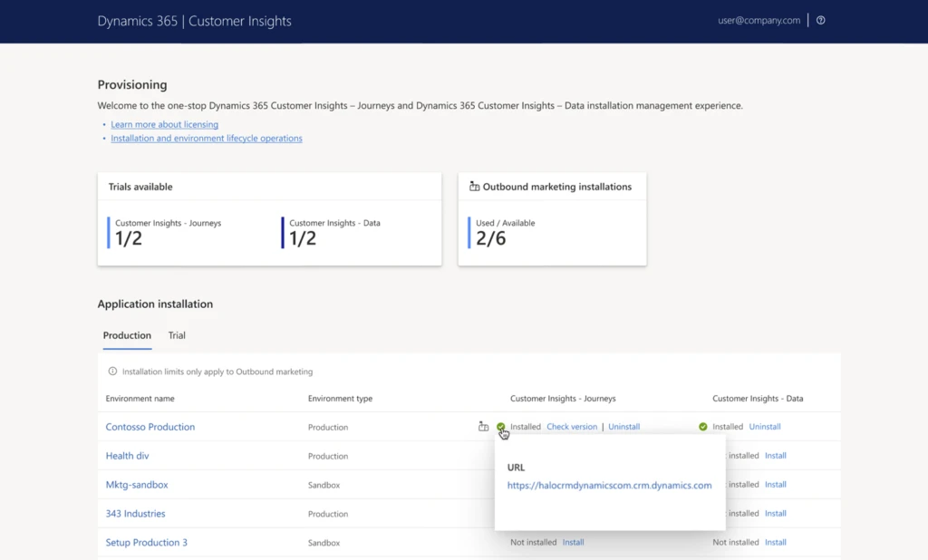928x560 pixels.
Task: Select the Production tab
Action: [x=127, y=335]
